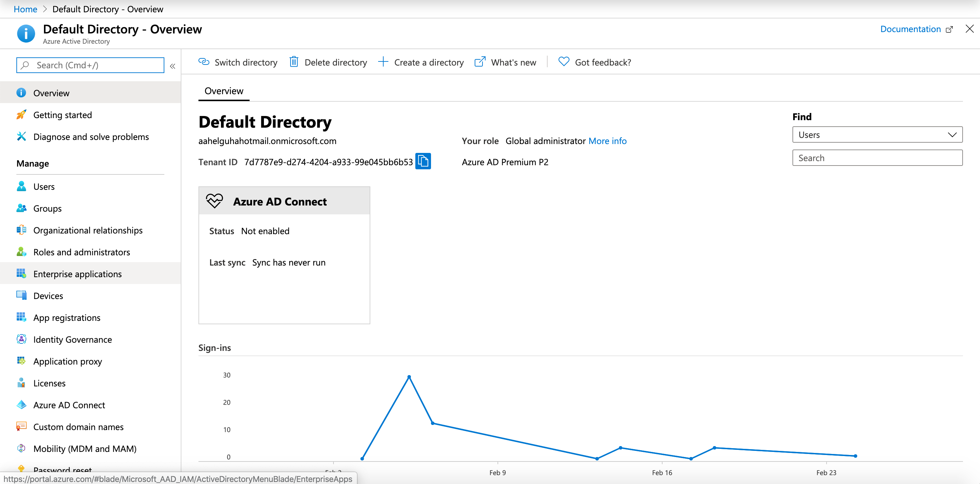Open Enterprise applications menu item
980x484 pixels.
(x=77, y=274)
